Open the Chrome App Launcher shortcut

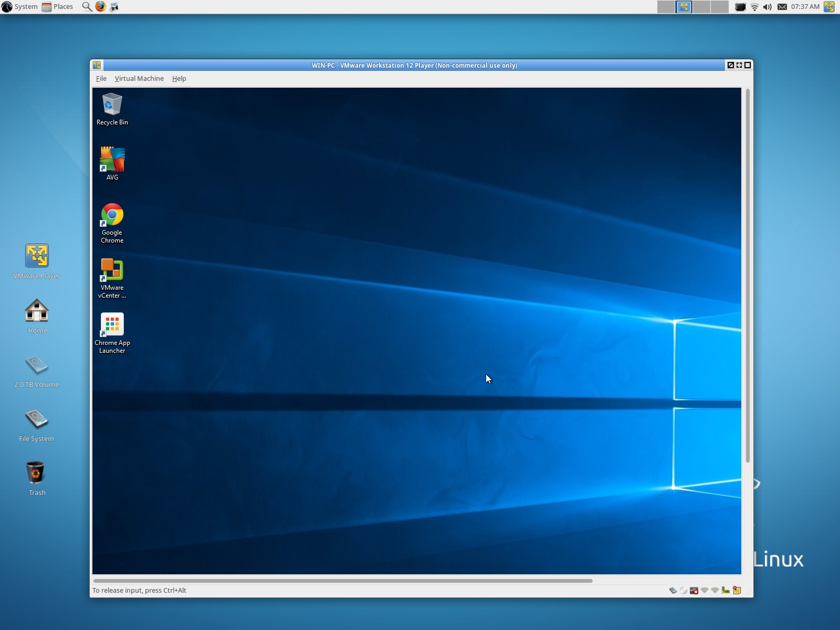pos(112,333)
